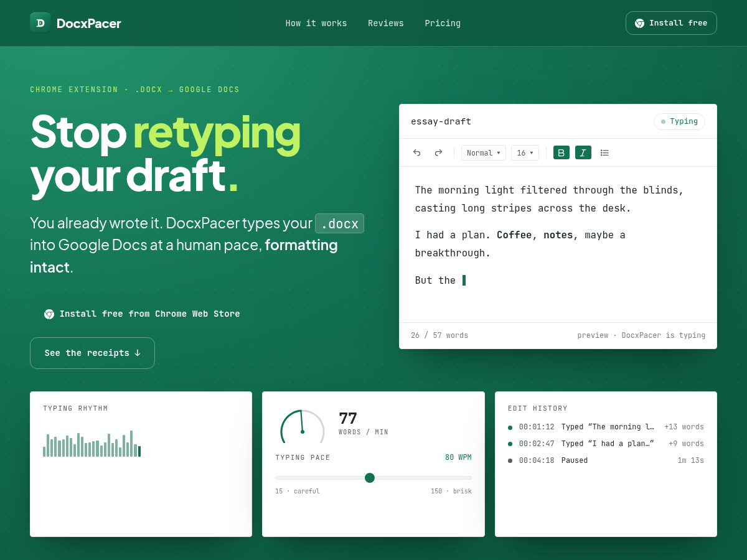The width and height of the screenshot is (747, 560).
Task: Click the words per minute gauge dial
Action: tap(303, 426)
